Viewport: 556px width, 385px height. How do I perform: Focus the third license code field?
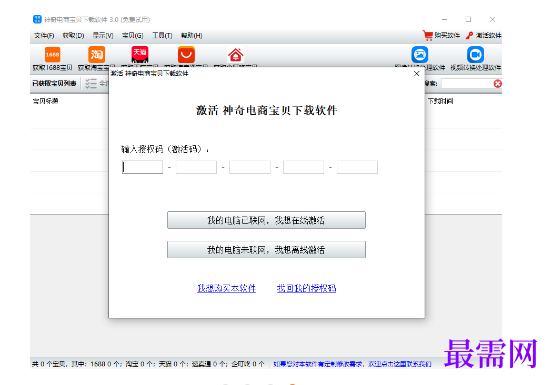click(250, 167)
